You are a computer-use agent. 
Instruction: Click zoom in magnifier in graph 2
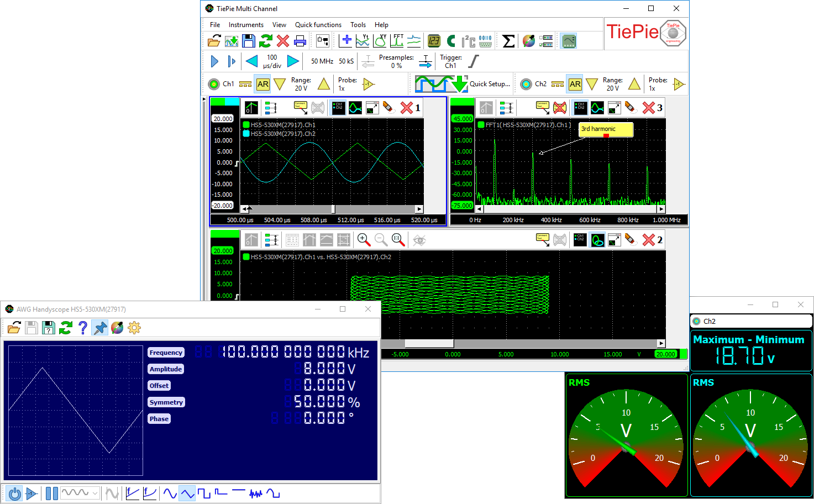(x=364, y=240)
